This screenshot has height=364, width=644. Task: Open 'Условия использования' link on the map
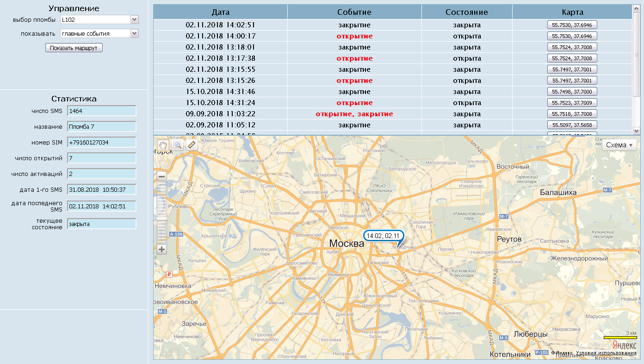tap(606, 353)
